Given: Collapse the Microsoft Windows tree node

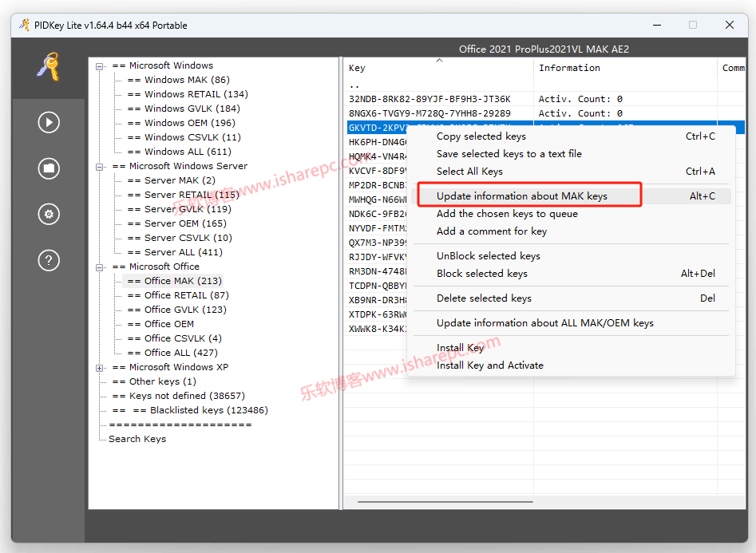Looking at the screenshot, I should click(x=99, y=66).
